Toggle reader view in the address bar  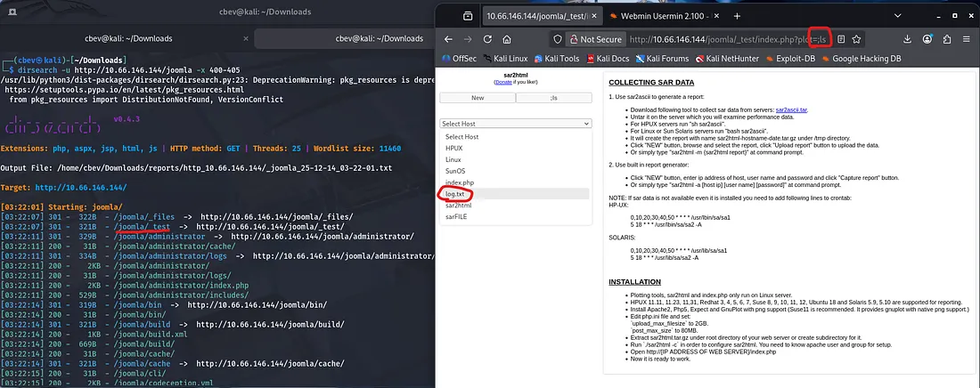(x=840, y=39)
